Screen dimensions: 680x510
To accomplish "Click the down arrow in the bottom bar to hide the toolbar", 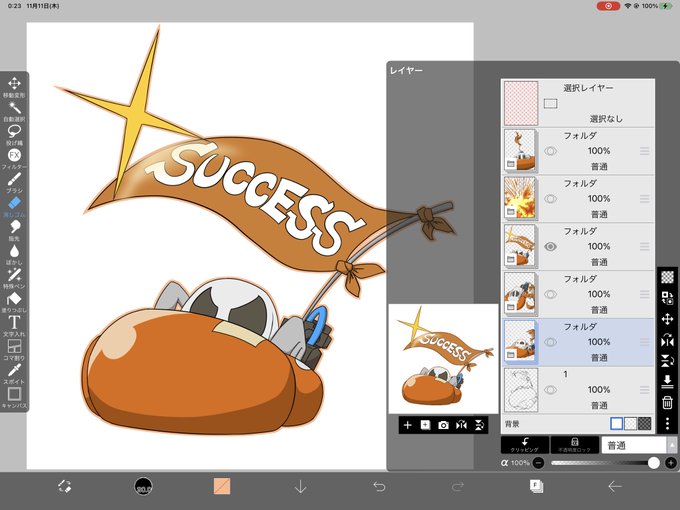I will [300, 486].
